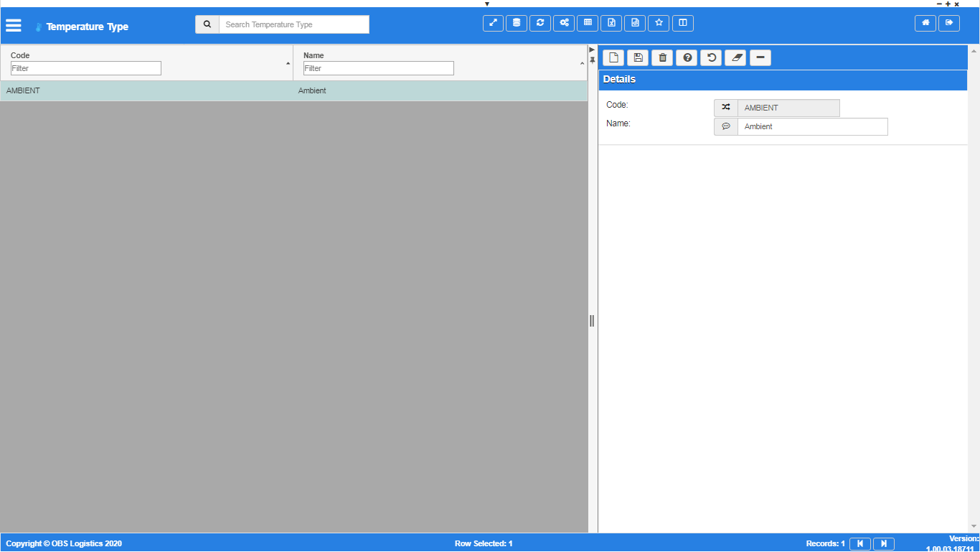Click the right panel scrollbar down arrow
980x552 pixels.
click(974, 527)
